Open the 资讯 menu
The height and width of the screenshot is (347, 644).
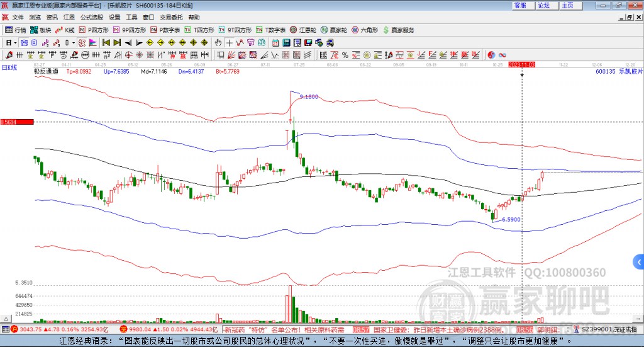(52, 17)
